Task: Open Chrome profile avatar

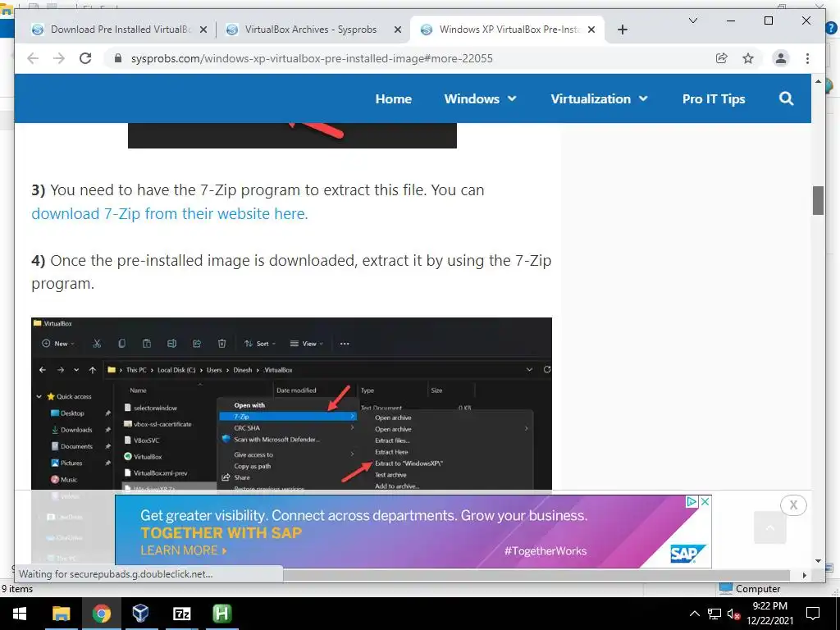Action: tap(781, 58)
